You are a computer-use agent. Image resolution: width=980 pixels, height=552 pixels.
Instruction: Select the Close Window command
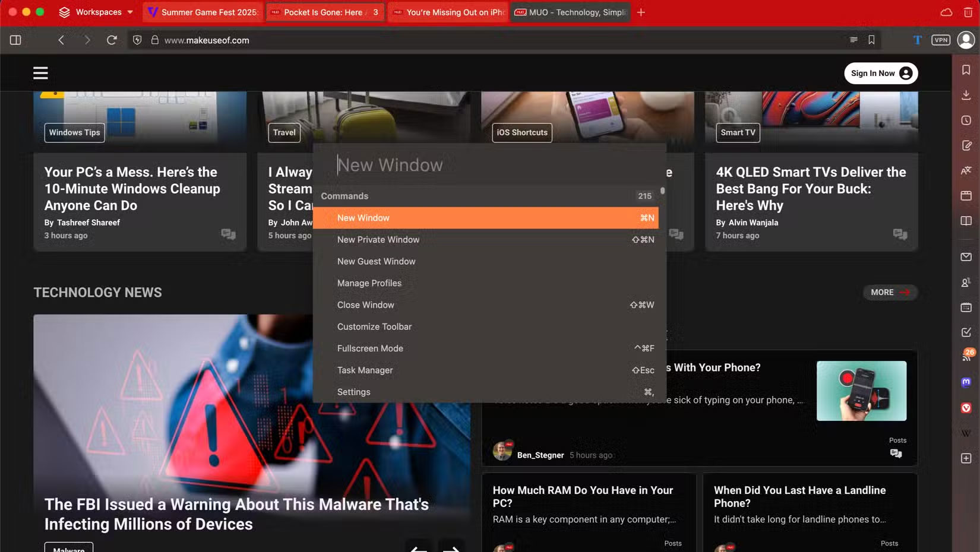point(485,305)
